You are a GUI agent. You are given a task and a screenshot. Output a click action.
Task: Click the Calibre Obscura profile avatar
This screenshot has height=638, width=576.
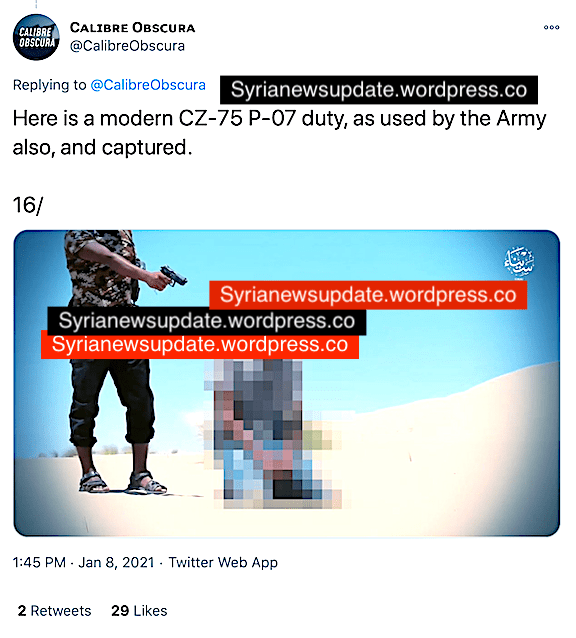click(36, 37)
